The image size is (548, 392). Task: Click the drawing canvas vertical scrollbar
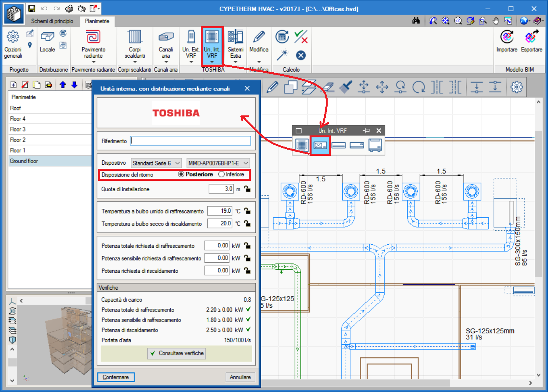click(x=538, y=203)
